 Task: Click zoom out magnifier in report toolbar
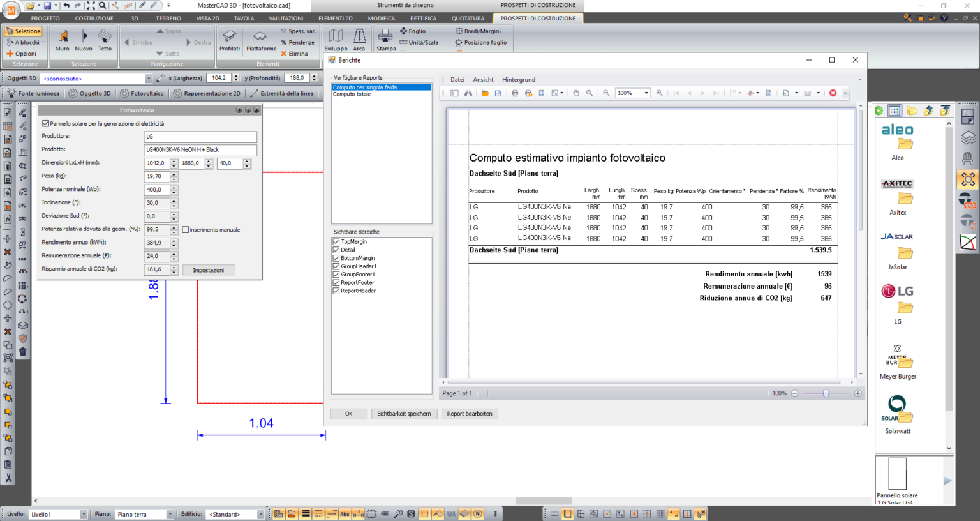tap(606, 93)
